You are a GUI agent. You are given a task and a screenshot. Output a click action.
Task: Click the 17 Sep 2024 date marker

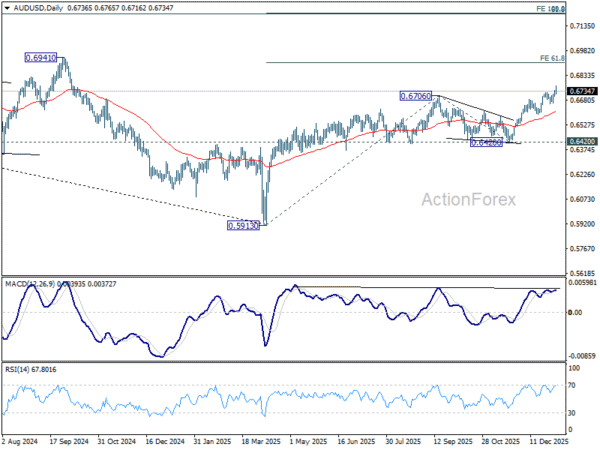68,439
